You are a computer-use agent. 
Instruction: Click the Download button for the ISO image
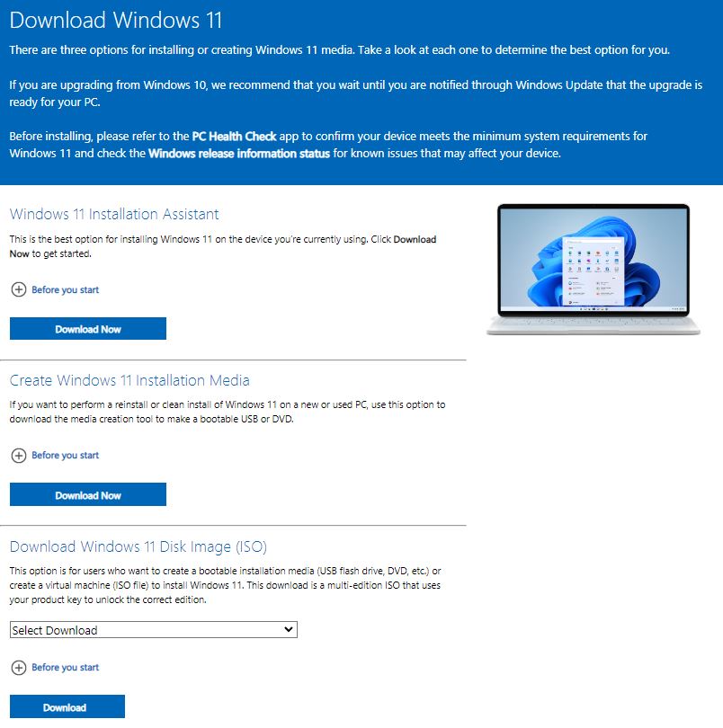coord(67,706)
